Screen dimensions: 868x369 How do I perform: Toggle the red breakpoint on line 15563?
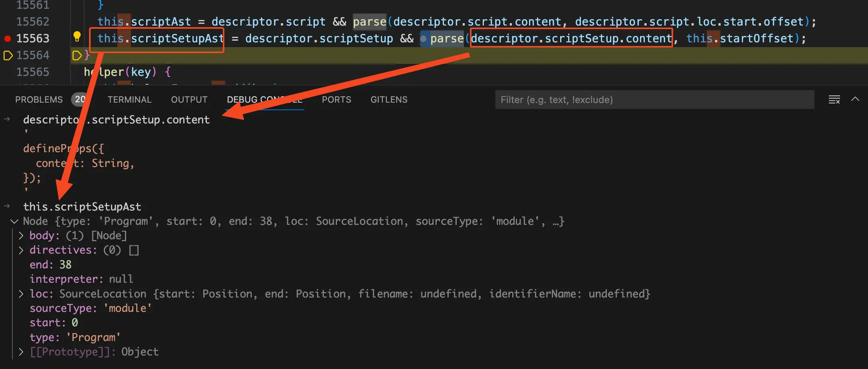(7, 39)
